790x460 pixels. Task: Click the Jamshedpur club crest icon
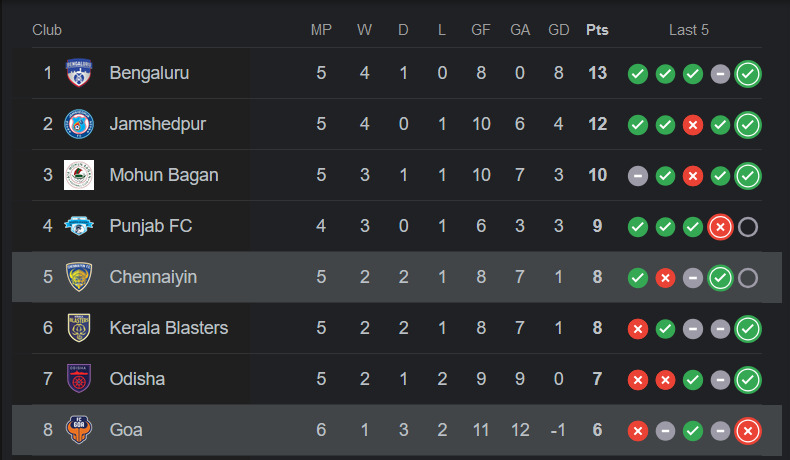78,124
